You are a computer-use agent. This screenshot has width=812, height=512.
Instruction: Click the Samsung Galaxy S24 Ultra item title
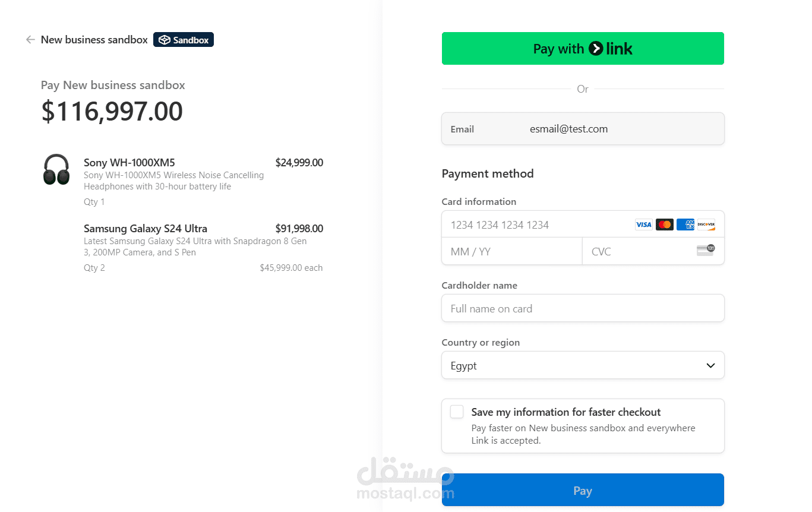pos(146,229)
